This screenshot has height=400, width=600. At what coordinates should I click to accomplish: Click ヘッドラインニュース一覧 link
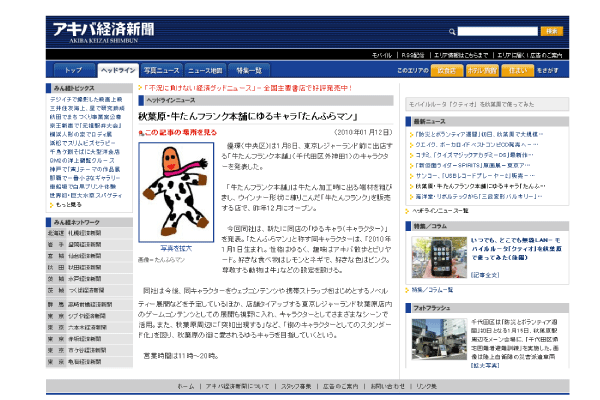440,211
